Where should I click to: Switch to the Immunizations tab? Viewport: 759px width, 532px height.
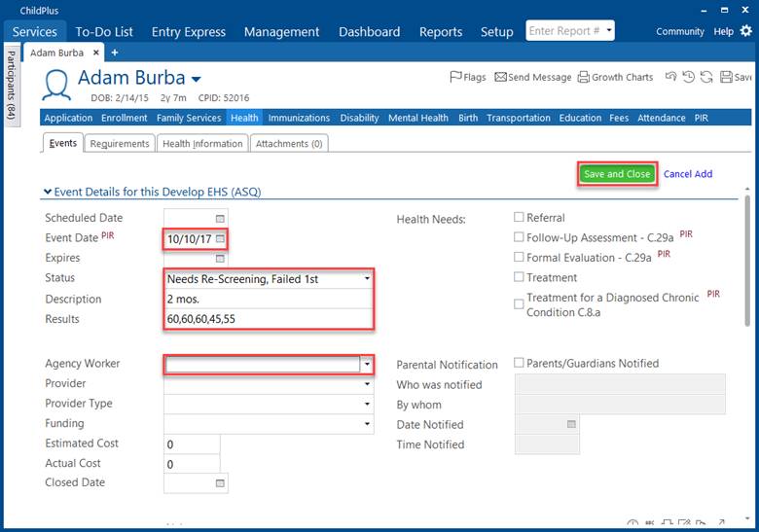(299, 119)
